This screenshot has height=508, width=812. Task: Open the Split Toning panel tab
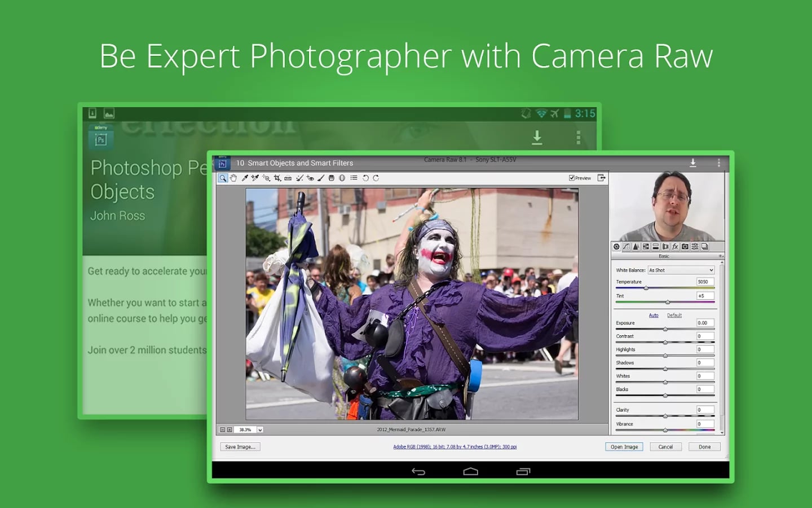click(655, 247)
